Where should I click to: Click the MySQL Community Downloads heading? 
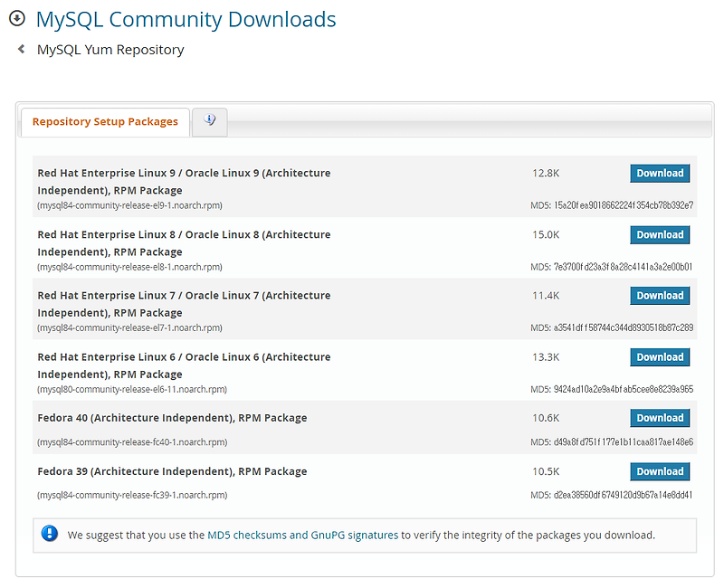(x=186, y=19)
